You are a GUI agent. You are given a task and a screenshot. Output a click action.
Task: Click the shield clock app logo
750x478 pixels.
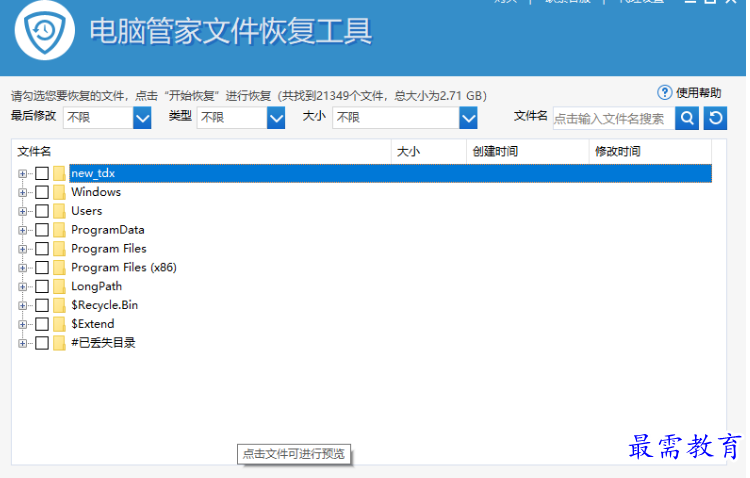coord(44,31)
